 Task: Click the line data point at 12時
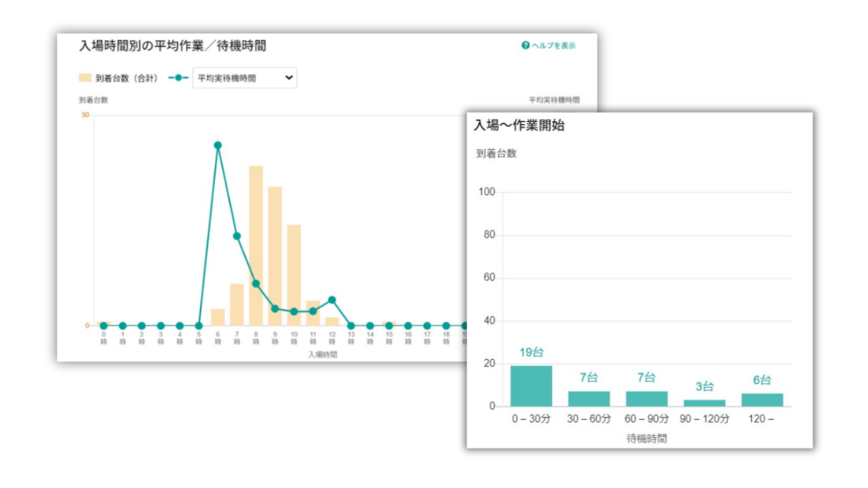click(332, 300)
